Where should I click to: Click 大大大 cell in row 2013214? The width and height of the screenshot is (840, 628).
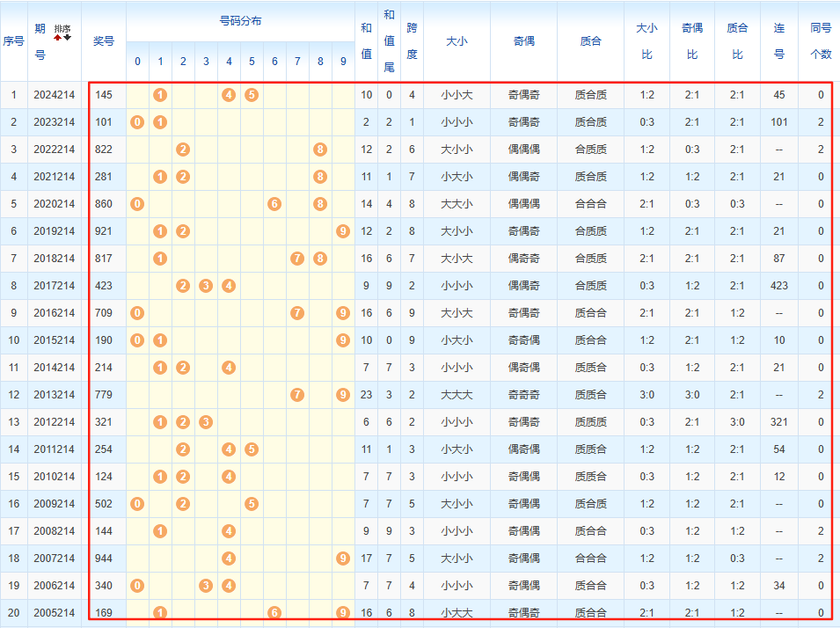point(457,395)
